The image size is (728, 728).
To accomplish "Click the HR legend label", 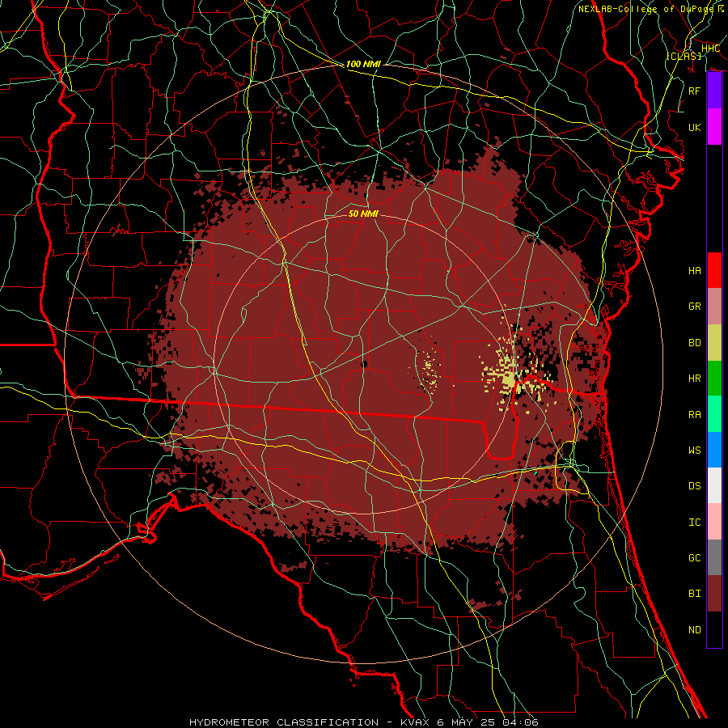I will [695, 379].
